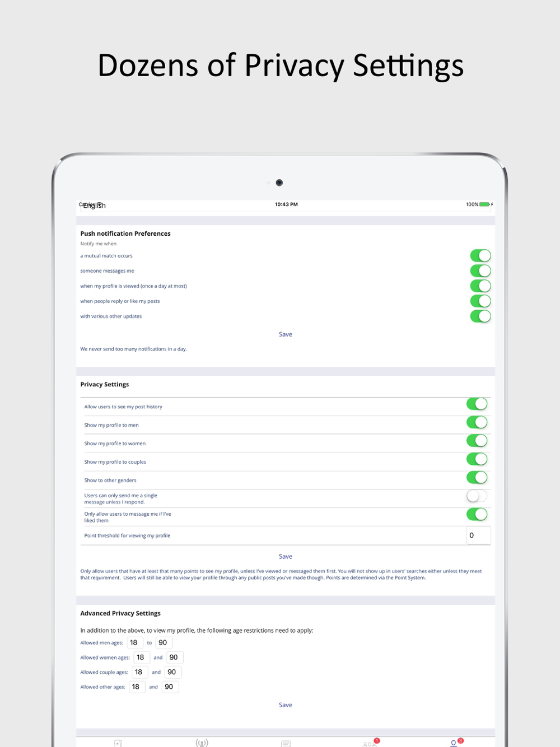Open the broadcast tower tab icon

202,743
